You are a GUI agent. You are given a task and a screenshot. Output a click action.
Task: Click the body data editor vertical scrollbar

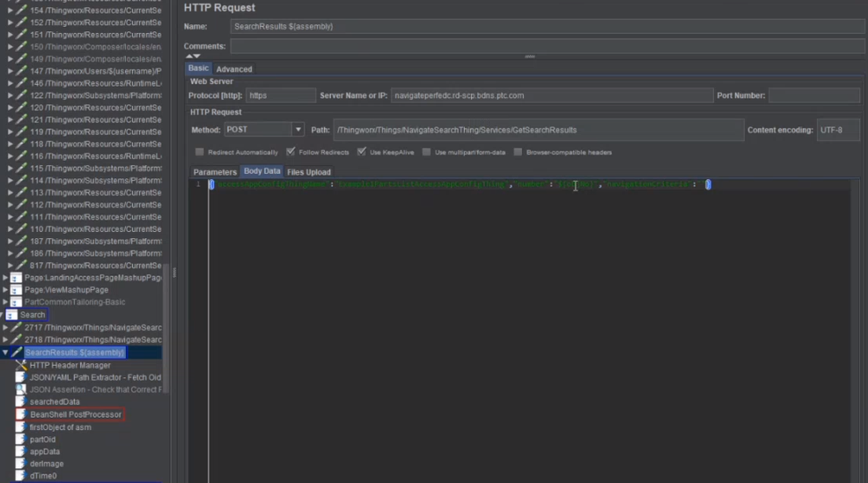[855, 332]
